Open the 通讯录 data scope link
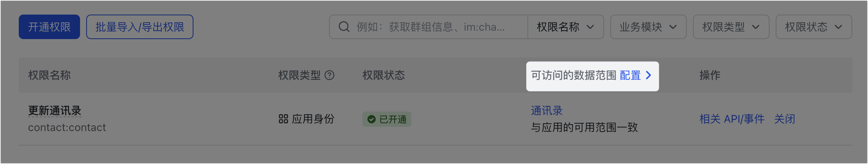 pos(547,111)
